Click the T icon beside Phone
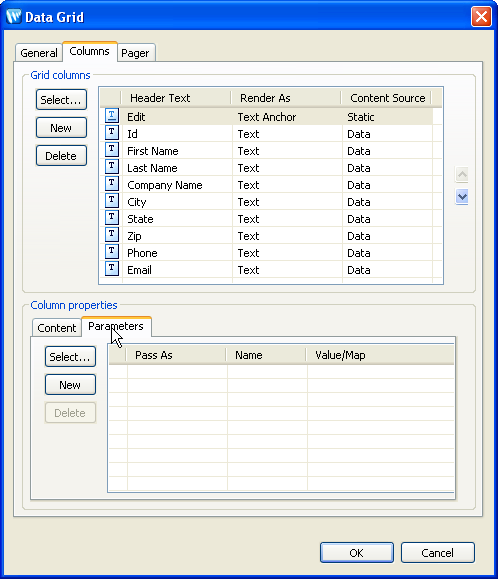 point(111,251)
